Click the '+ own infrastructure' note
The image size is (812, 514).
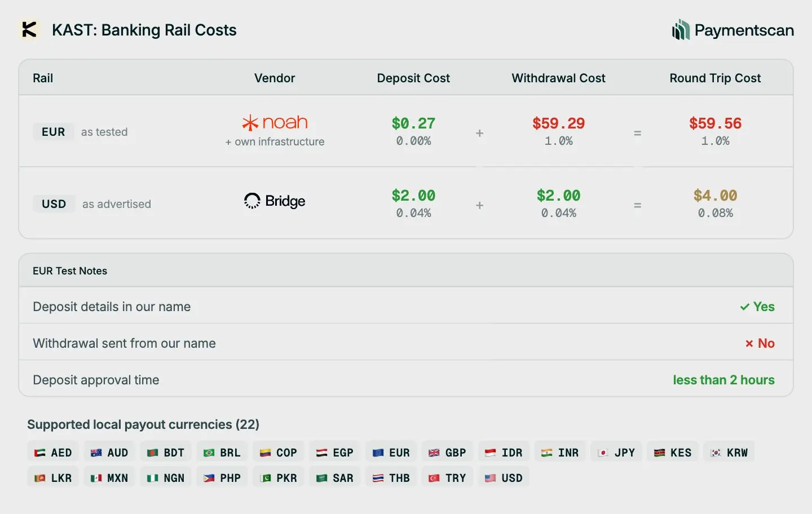click(275, 141)
